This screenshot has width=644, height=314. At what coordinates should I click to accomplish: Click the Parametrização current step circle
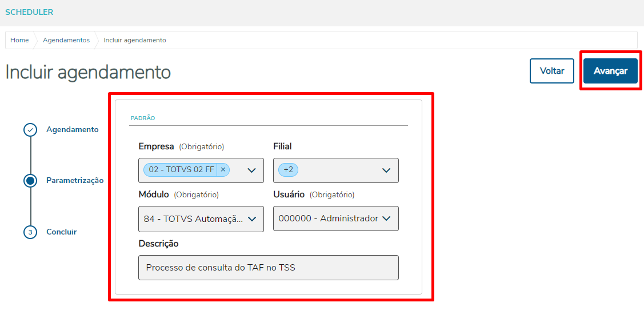coord(30,180)
